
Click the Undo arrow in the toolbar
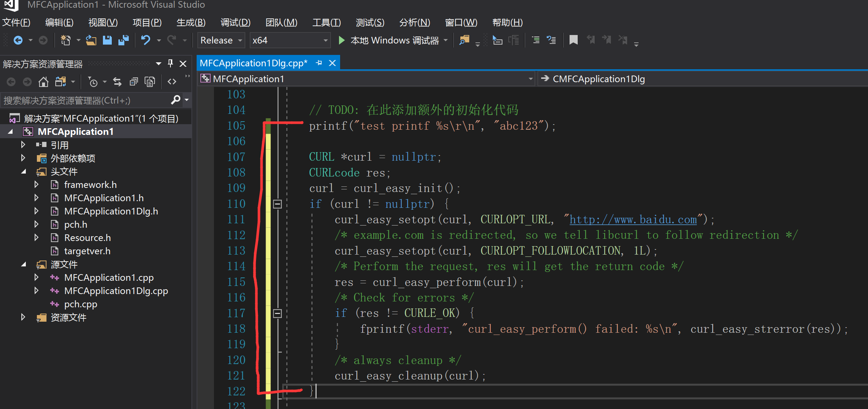pos(145,40)
